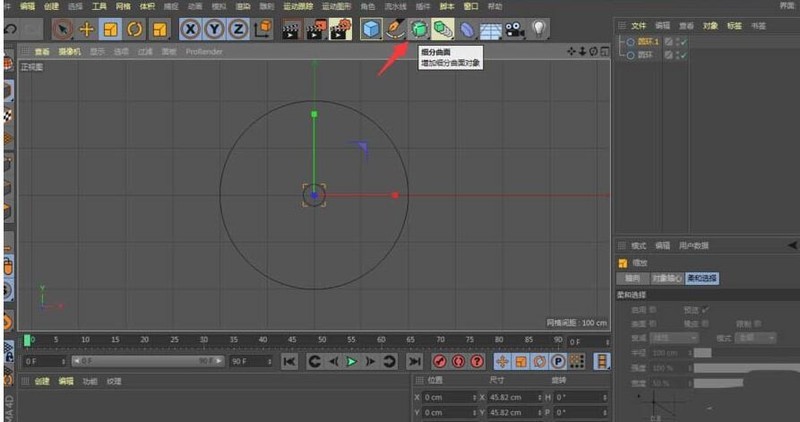Click the blue capsule deformer icon

[467, 30]
